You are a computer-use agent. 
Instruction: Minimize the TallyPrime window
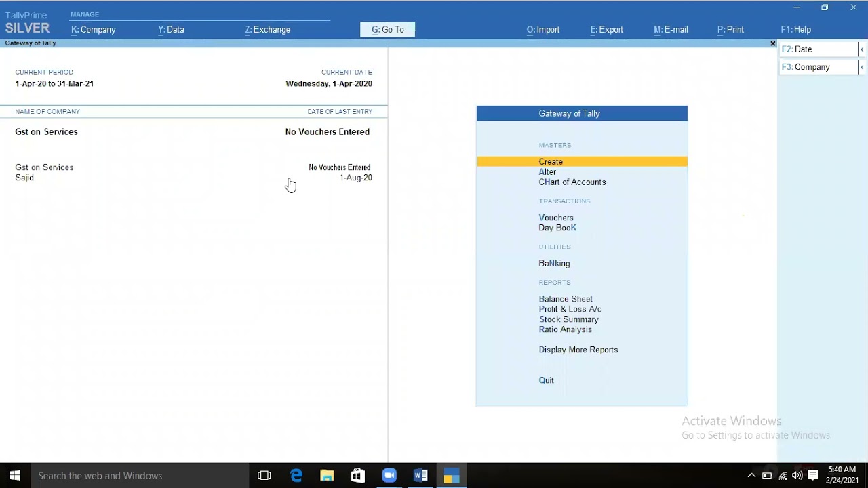click(x=797, y=7)
